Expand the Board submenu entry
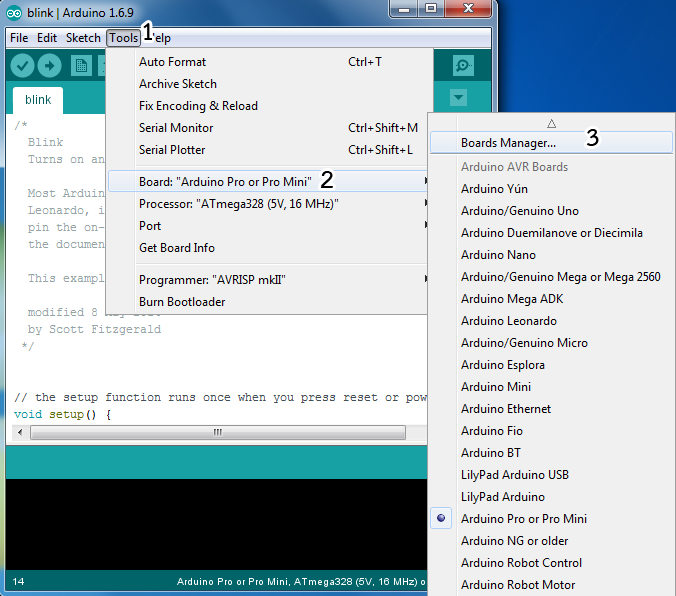Viewport: 676px width, 596px height. 268,182
